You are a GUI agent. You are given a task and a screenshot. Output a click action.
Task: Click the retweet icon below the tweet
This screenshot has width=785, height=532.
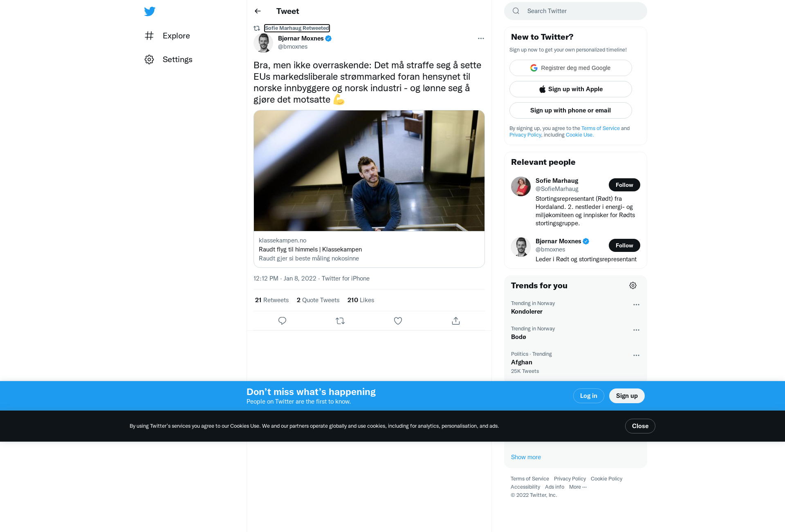click(340, 321)
